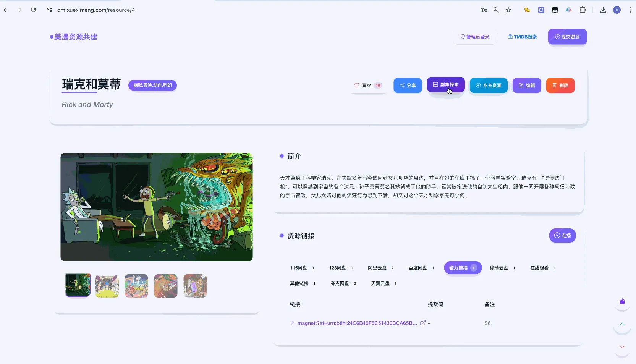Click the 资源链接 section heading

(x=301, y=236)
